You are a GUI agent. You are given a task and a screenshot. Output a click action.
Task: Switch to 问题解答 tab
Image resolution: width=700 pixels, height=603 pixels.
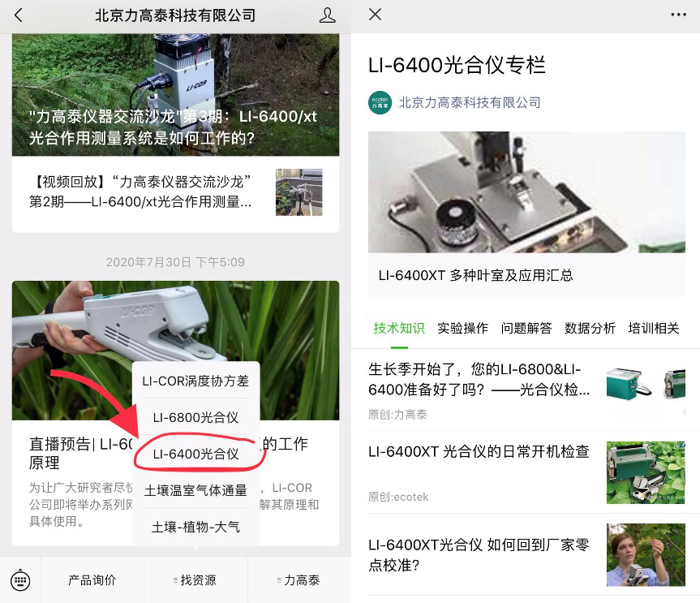(x=526, y=329)
